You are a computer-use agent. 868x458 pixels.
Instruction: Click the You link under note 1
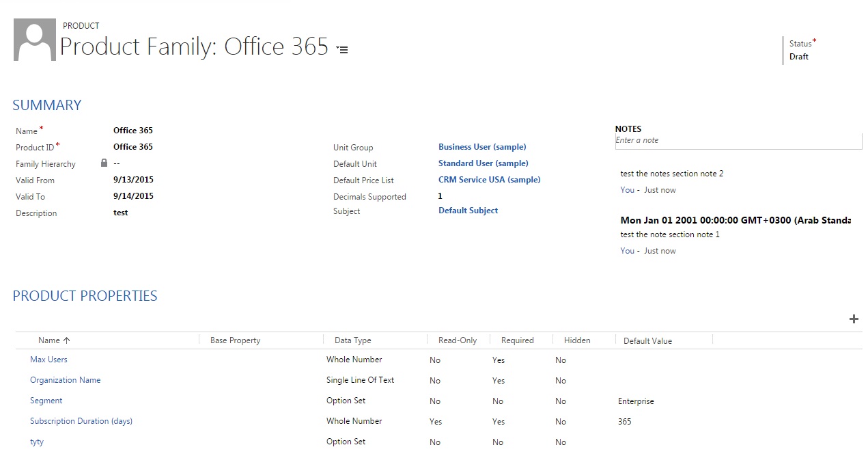(x=628, y=251)
